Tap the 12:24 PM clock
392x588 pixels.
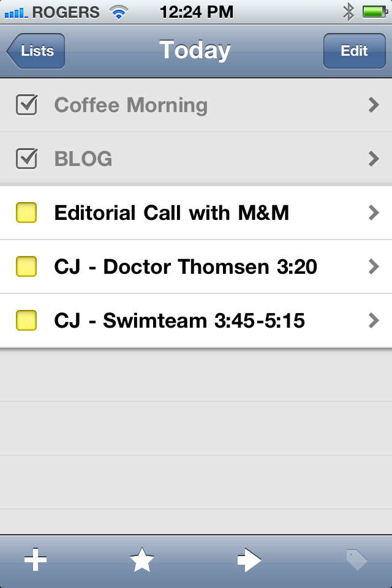196,12
